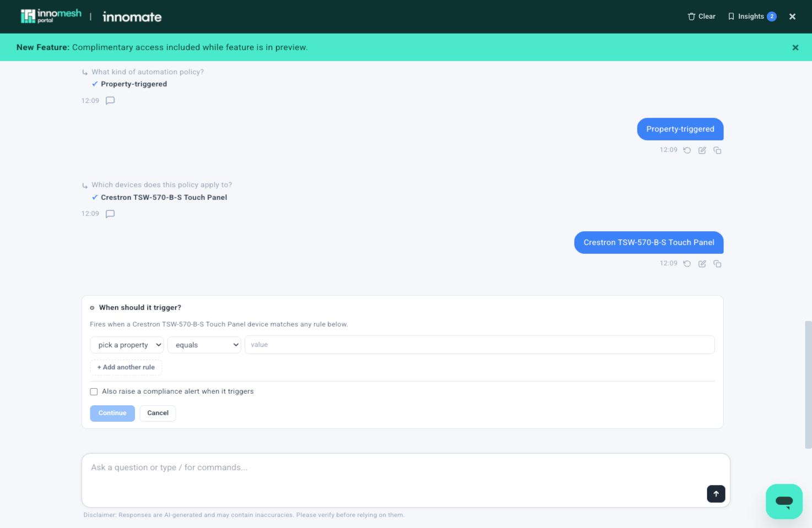The height and width of the screenshot is (528, 812).
Task: Cancel the trigger setup
Action: point(158,413)
